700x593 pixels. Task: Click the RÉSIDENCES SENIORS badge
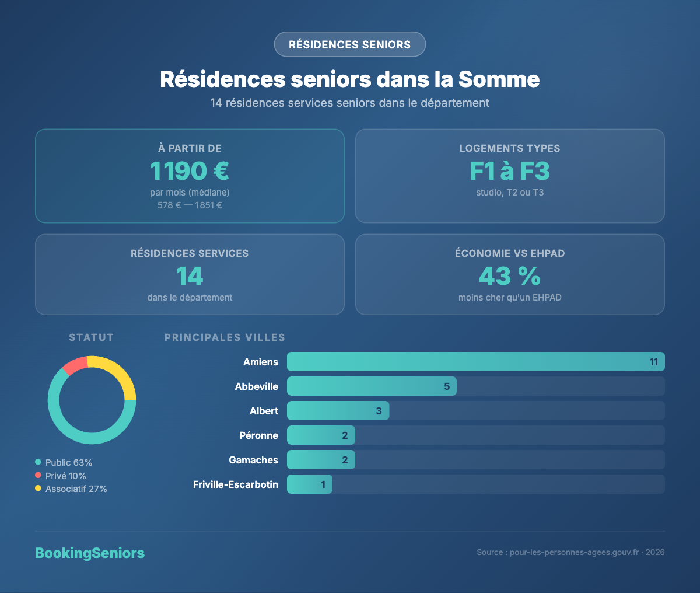tap(349, 44)
